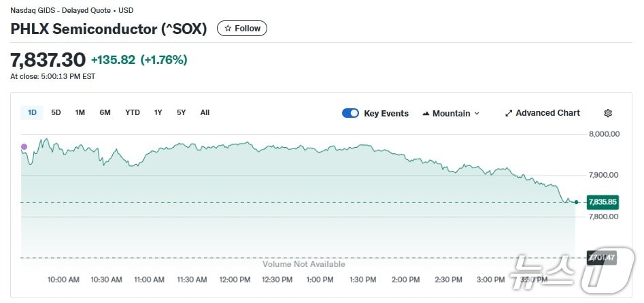Click the previous close price tag
Viewport: 644px width, 303px height.
pyautogui.click(x=602, y=258)
